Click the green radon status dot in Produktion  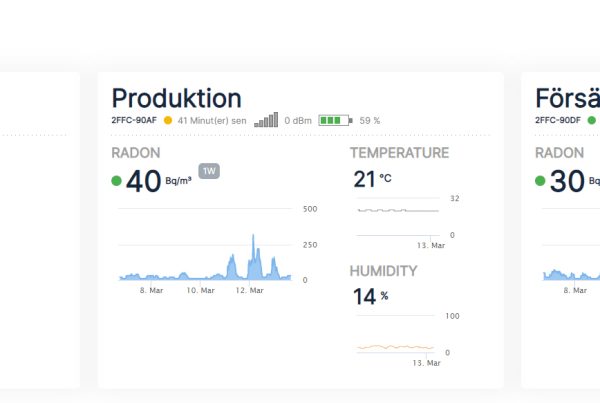116,181
